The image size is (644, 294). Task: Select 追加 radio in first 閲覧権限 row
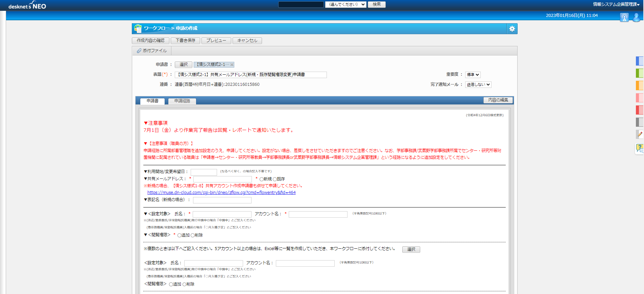pos(180,235)
